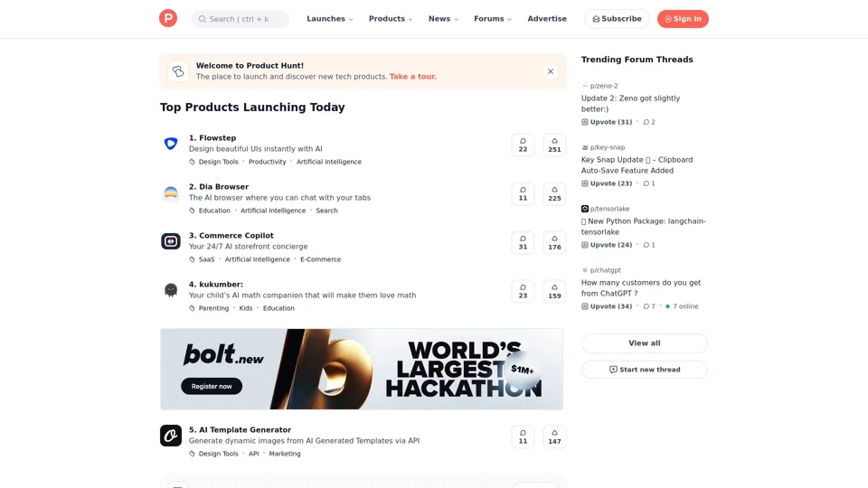Open the Flowstep product logo
The height and width of the screenshot is (488, 868).
(x=171, y=144)
